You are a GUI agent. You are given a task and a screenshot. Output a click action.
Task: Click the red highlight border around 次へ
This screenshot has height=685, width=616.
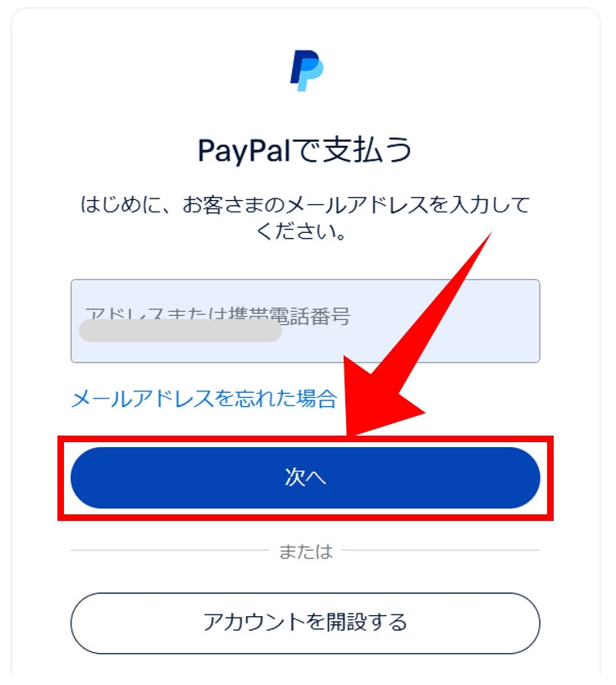[x=305, y=439]
